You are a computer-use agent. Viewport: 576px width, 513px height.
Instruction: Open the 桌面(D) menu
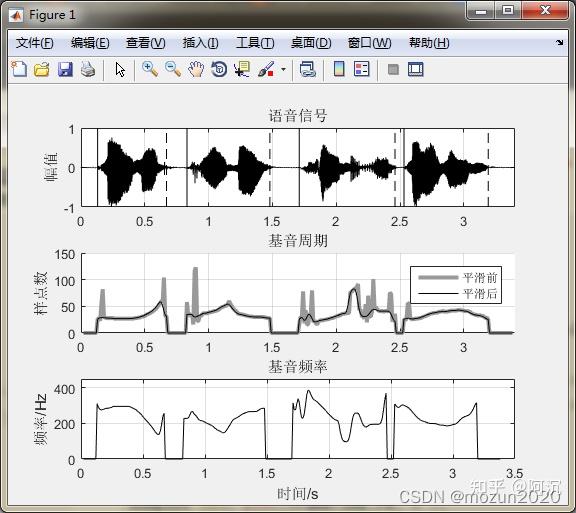311,43
